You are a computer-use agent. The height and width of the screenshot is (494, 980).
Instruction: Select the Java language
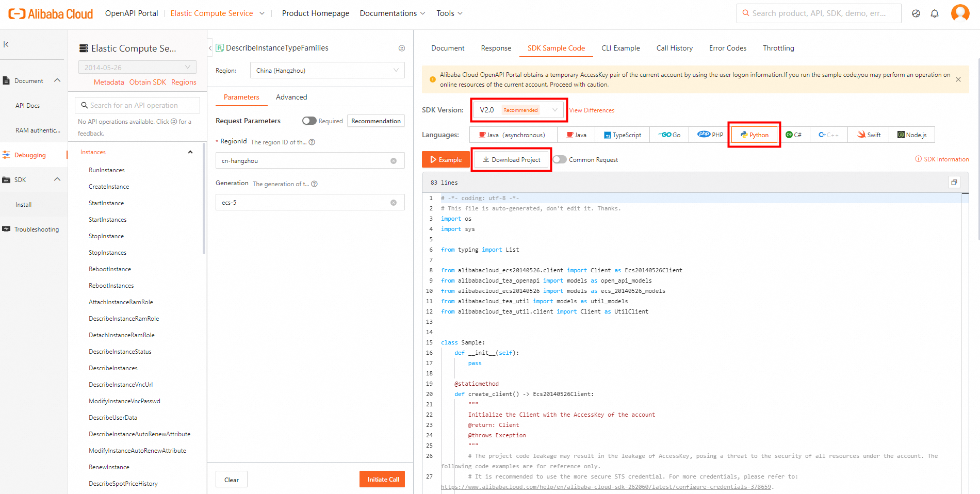(576, 135)
